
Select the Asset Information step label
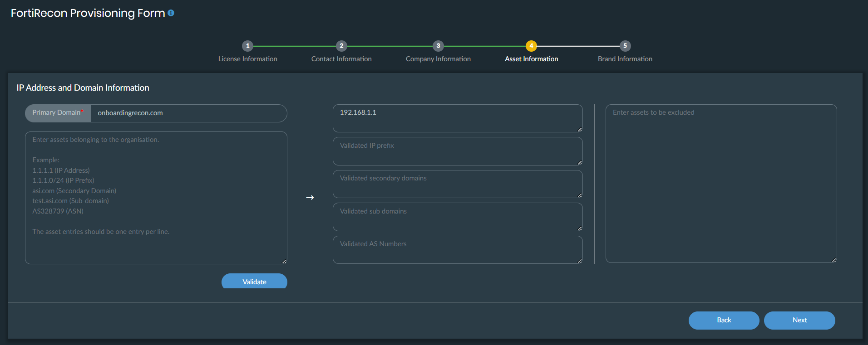pos(532,59)
